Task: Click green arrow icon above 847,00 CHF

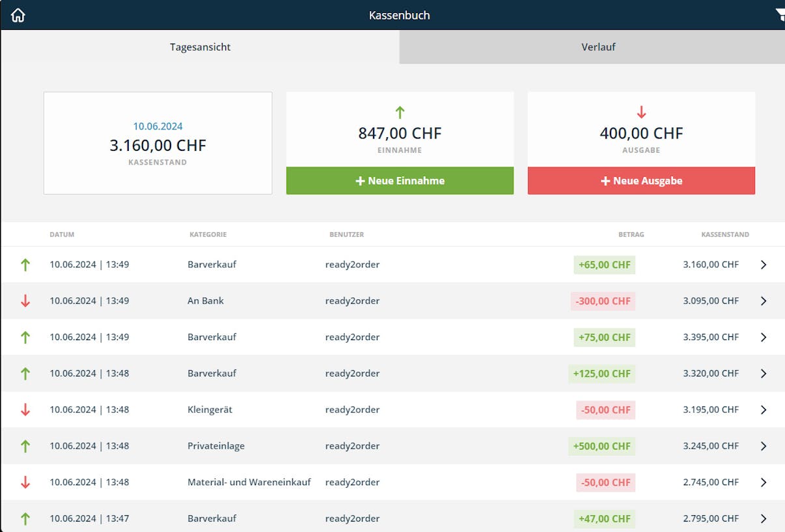Action: tap(400, 113)
